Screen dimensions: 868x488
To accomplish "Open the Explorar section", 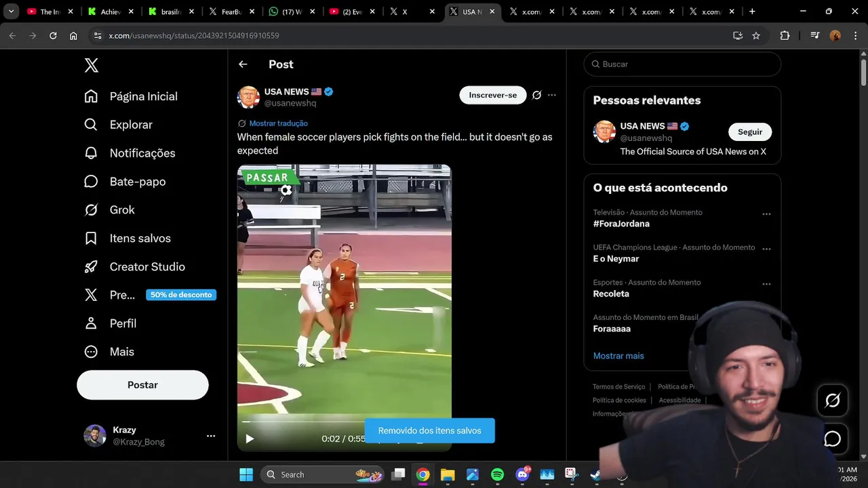I will 118,125.
